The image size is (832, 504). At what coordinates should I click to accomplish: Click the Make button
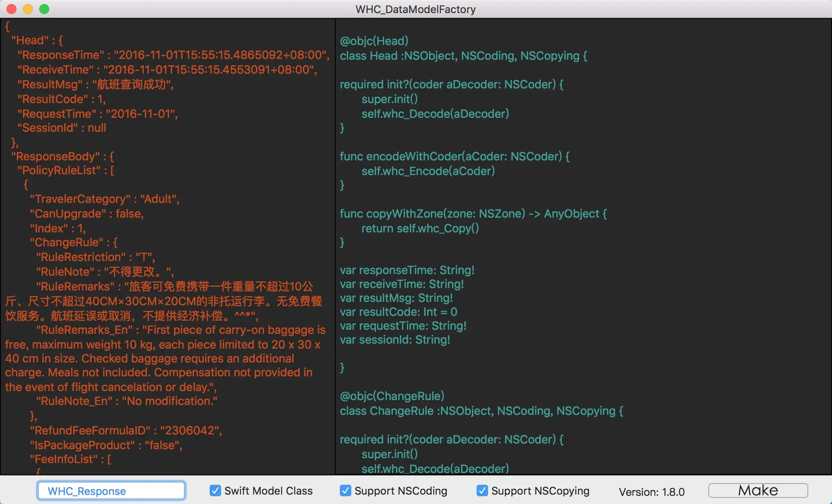(x=758, y=491)
